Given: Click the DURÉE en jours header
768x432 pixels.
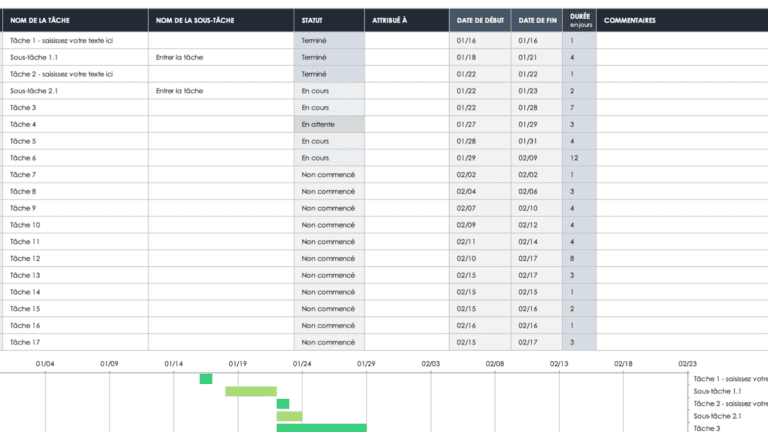Looking at the screenshot, I should coord(579,20).
